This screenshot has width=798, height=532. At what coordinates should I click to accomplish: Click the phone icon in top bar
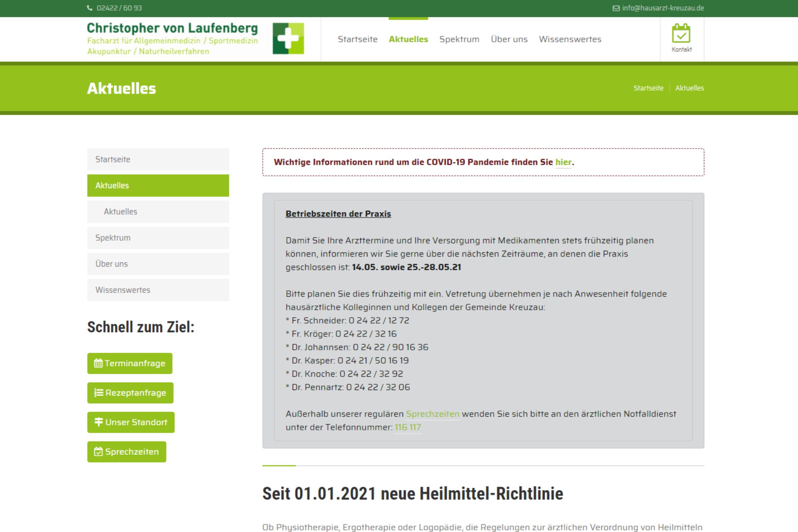[x=89, y=8]
